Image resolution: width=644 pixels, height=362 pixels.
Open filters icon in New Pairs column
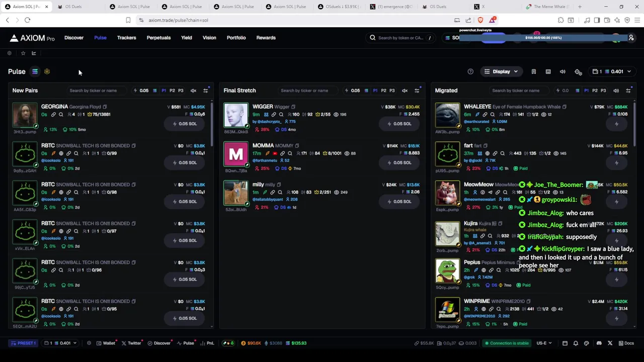coord(206,90)
